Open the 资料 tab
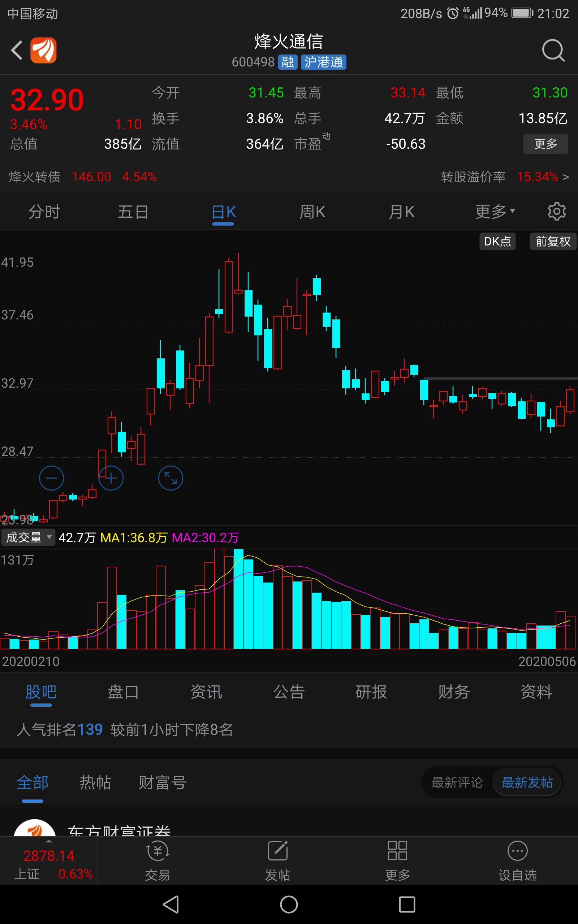Viewport: 578px width, 924px height. click(536, 692)
